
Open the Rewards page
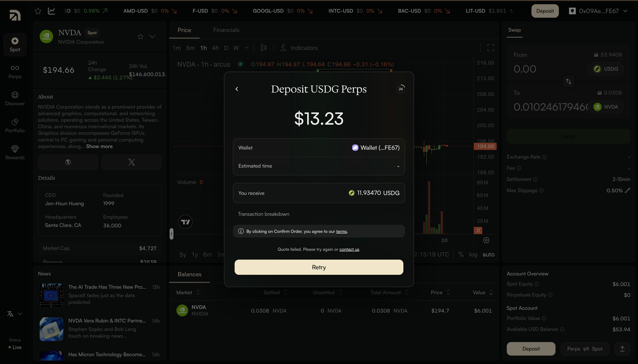coord(15,152)
